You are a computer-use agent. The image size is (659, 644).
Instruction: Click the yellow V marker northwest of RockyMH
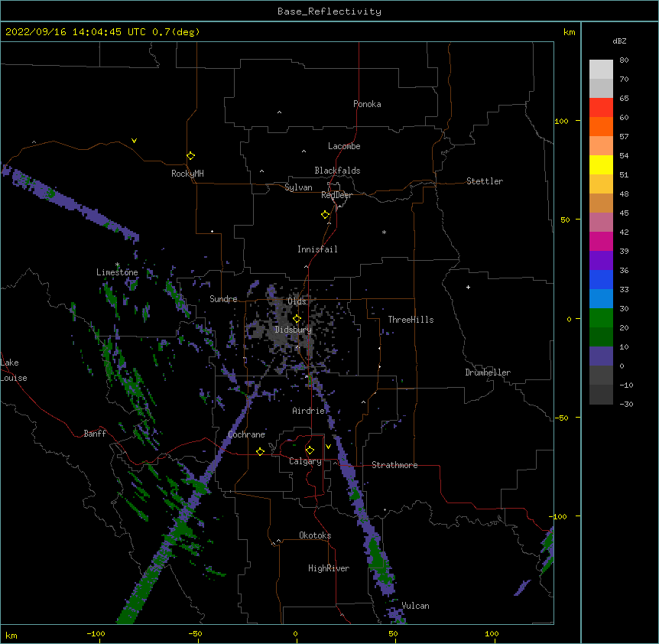[134, 141]
